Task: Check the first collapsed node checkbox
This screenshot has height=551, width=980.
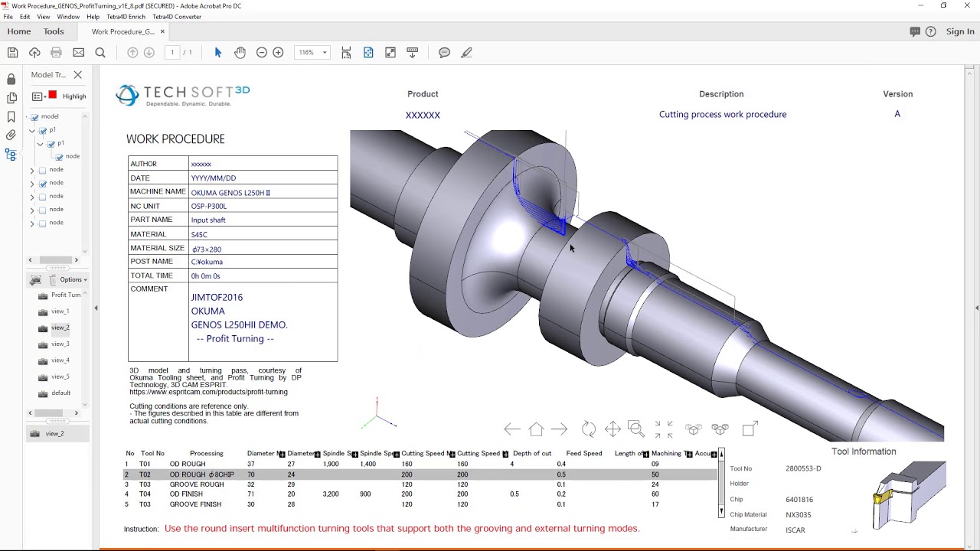Action: [43, 170]
